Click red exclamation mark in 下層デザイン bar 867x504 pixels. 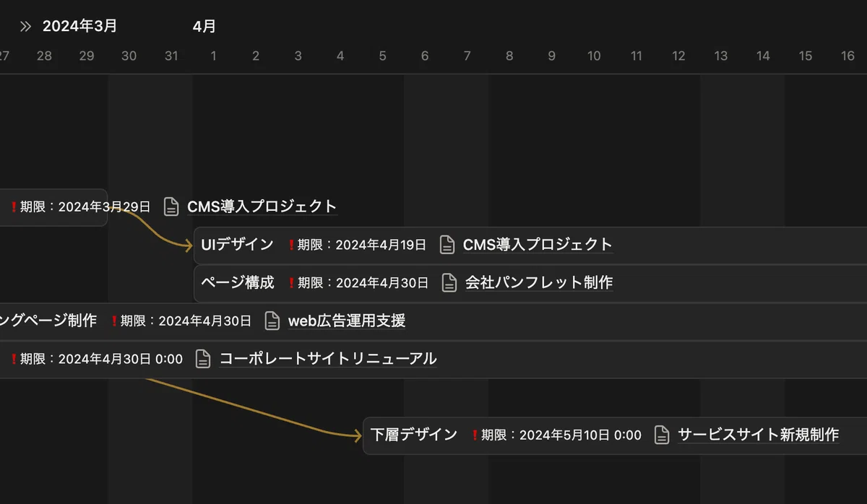click(475, 435)
